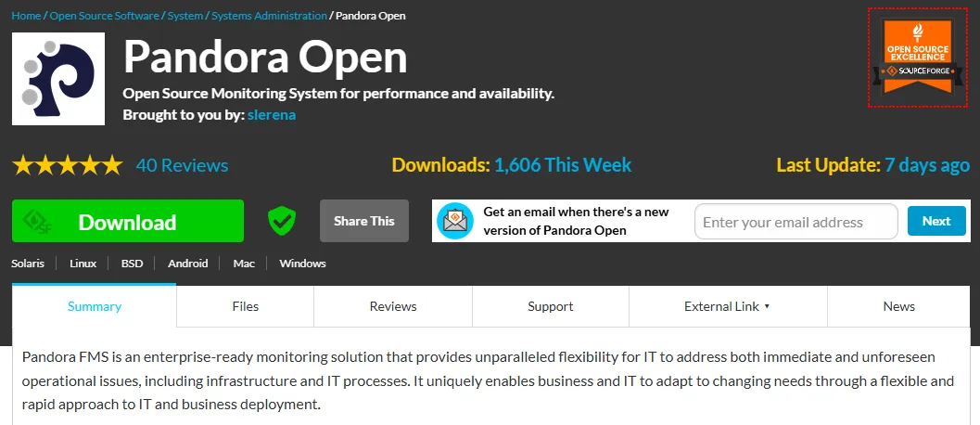The width and height of the screenshot is (980, 425).
Task: Click the Open Source Excellence badge
Action: pos(917,58)
